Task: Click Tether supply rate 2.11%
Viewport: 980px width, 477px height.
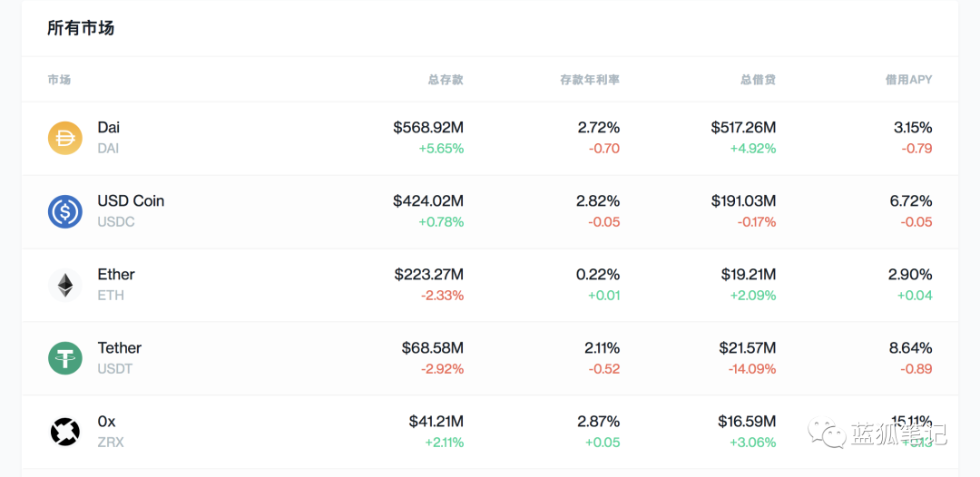Action: click(x=603, y=348)
